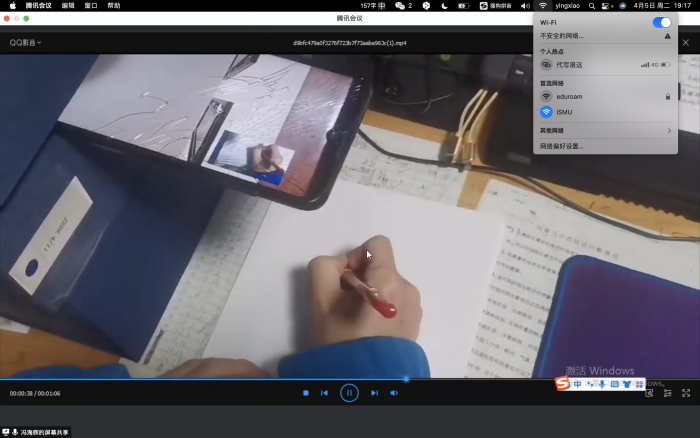The image size is (700, 438).
Task: Click the screenshot capture icon in player bar
Action: tap(649, 393)
